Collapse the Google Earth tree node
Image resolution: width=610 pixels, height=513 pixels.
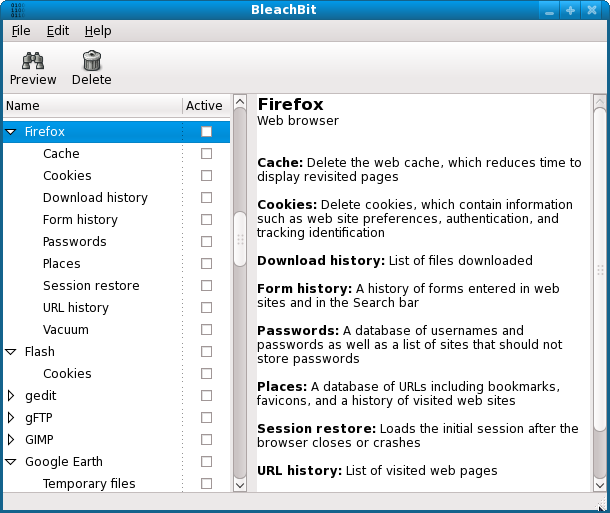click(11, 462)
